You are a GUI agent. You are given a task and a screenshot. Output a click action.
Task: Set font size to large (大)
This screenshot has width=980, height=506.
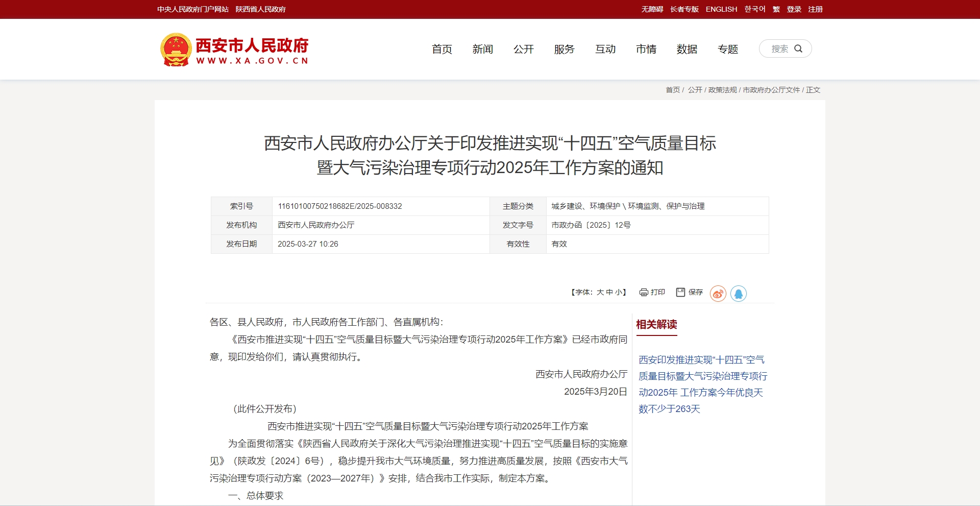coord(600,293)
